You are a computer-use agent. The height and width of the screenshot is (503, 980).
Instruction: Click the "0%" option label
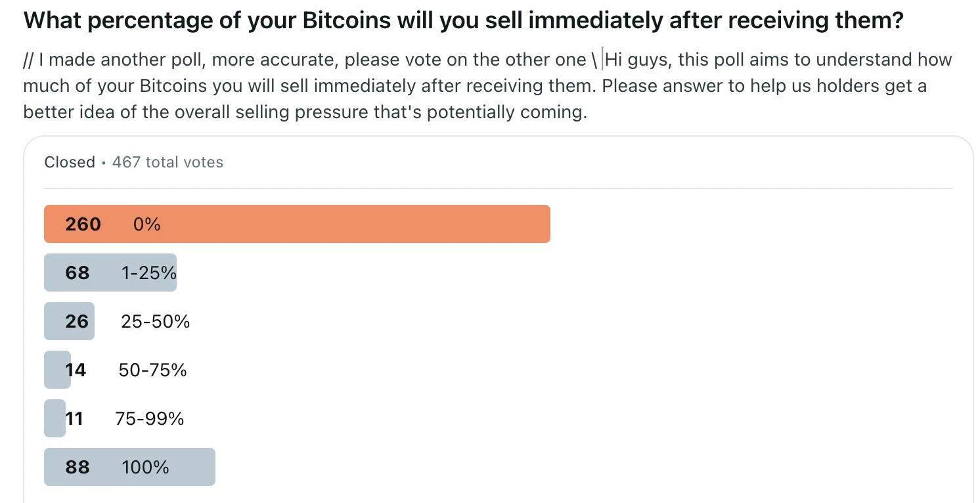[x=146, y=225]
